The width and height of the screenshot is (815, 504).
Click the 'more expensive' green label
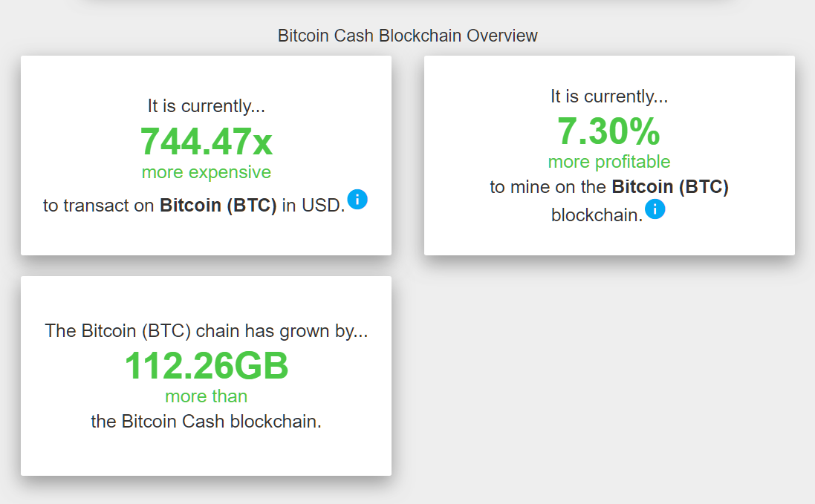[207, 171]
